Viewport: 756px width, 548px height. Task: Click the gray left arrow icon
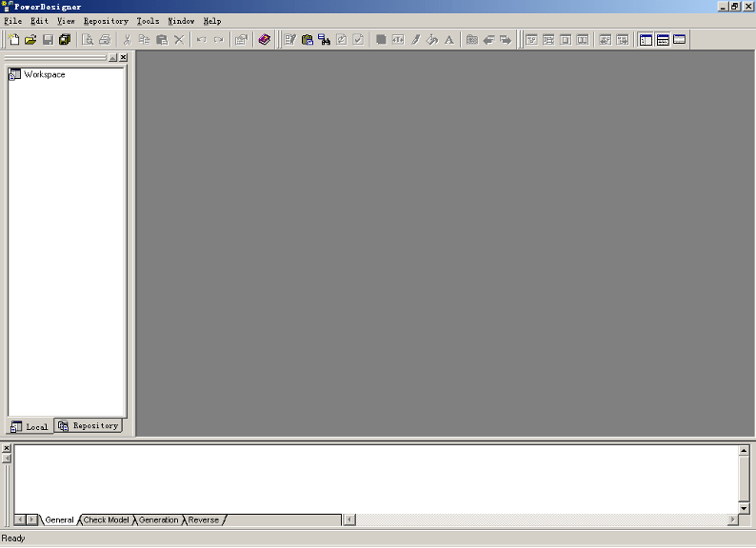tap(488, 40)
